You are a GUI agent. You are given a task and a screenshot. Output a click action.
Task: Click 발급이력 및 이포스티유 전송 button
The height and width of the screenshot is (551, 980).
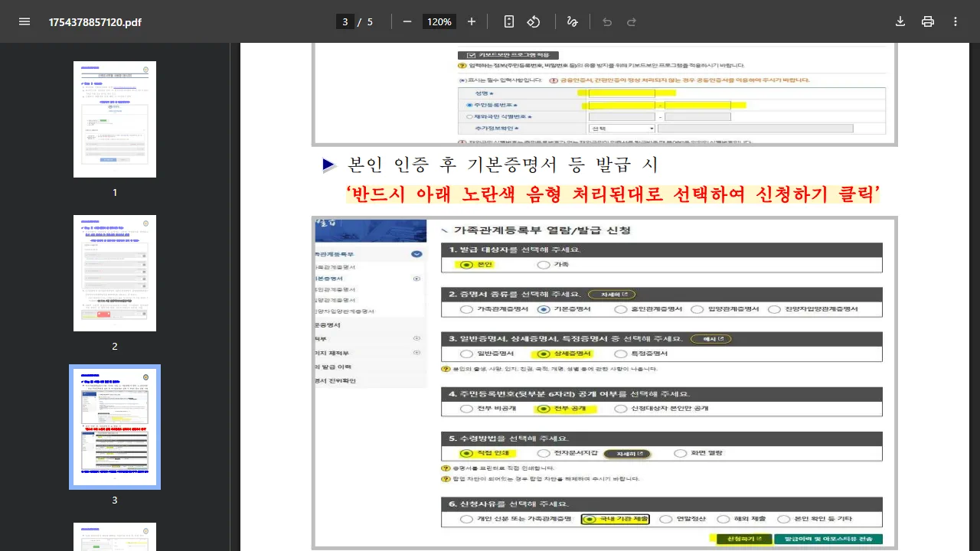[828, 539]
